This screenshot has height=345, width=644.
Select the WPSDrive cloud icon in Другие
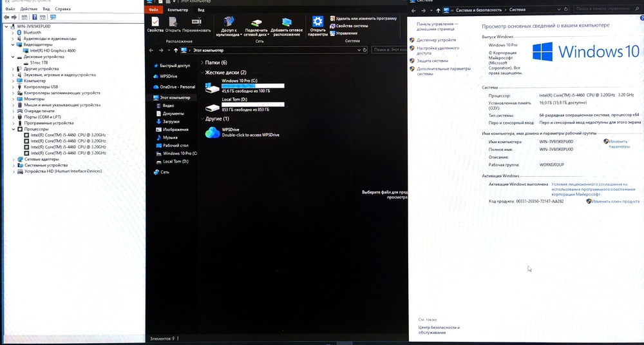[x=213, y=132]
